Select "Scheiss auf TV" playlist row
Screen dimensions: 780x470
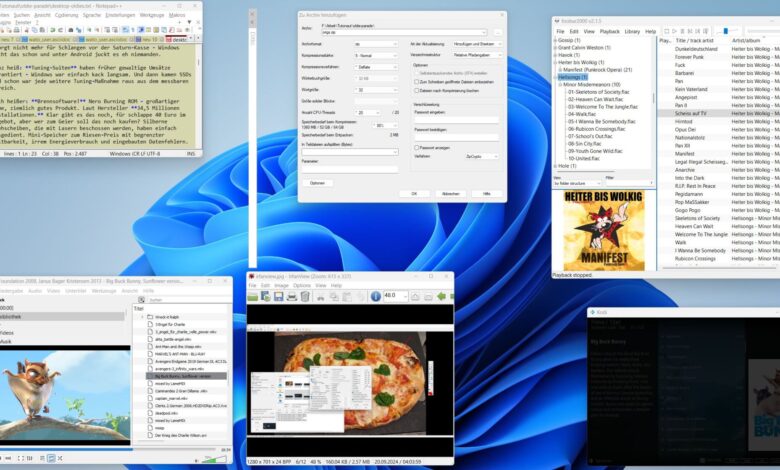point(719,113)
